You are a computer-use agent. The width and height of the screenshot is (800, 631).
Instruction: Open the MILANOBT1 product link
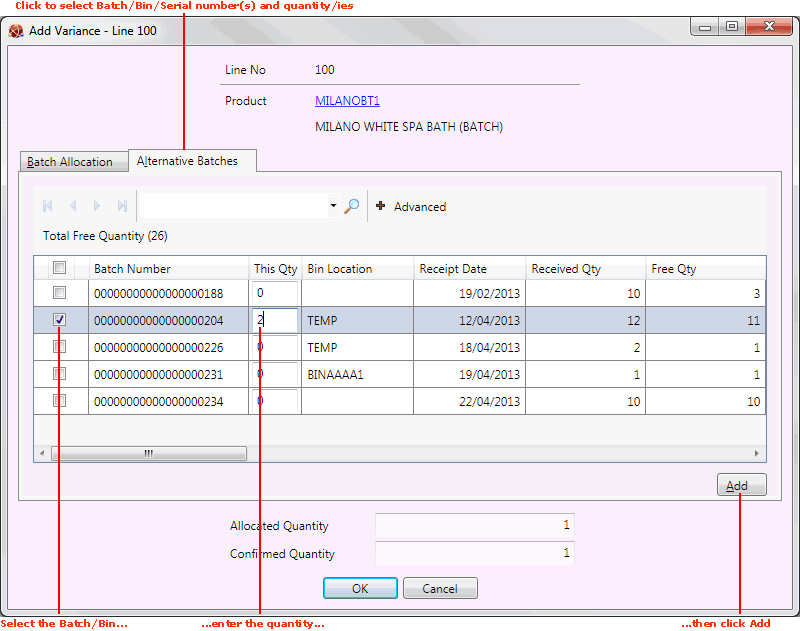[347, 100]
